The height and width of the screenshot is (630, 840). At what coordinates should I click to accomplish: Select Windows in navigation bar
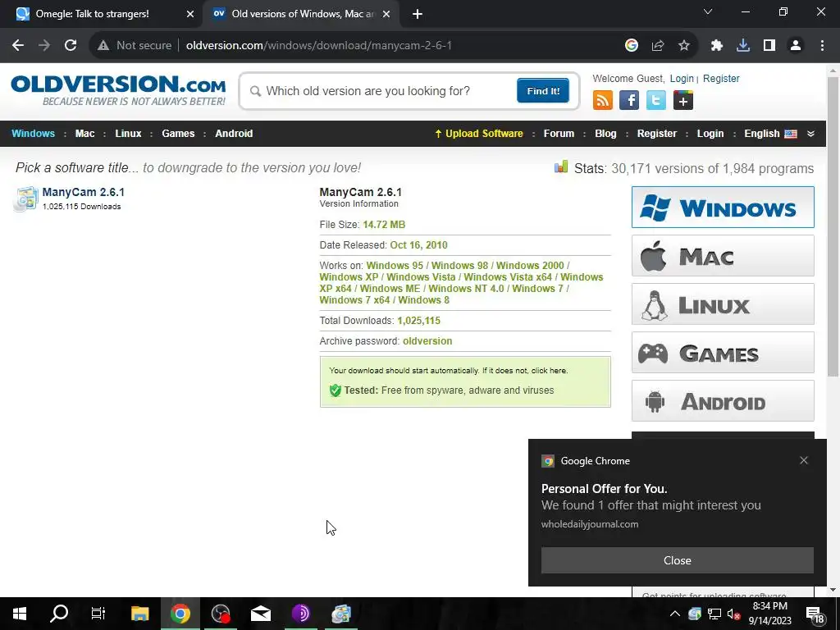pyautogui.click(x=33, y=134)
